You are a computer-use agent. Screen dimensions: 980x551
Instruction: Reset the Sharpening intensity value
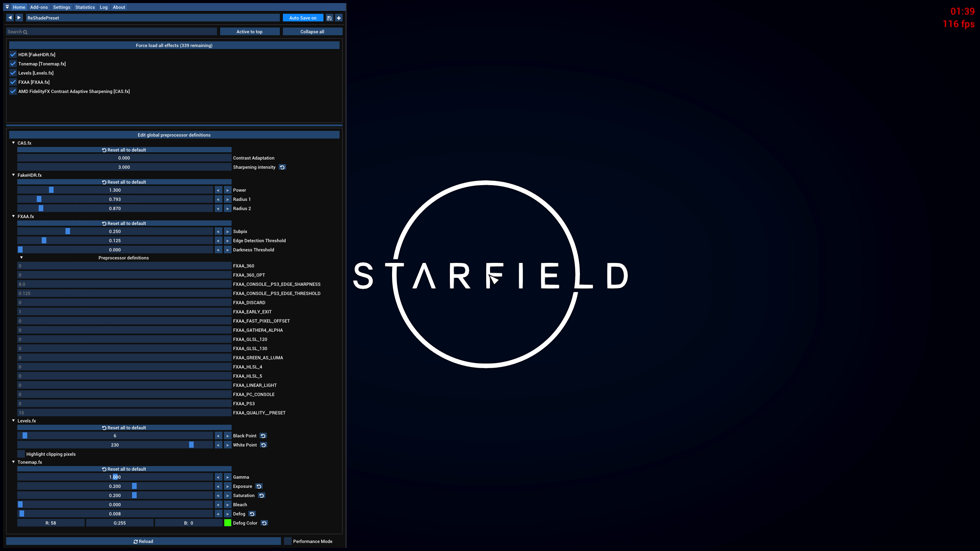282,167
